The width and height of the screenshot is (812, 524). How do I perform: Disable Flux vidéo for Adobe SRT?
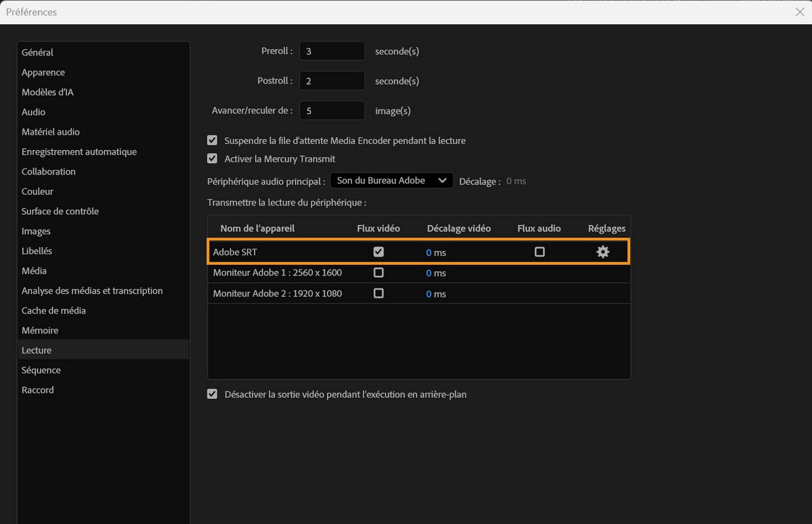[378, 251]
